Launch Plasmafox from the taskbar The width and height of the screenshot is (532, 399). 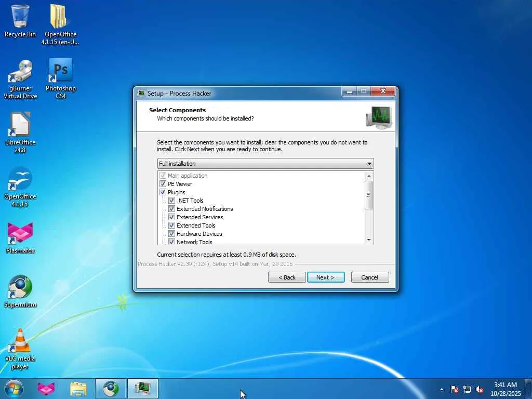pyautogui.click(x=46, y=389)
